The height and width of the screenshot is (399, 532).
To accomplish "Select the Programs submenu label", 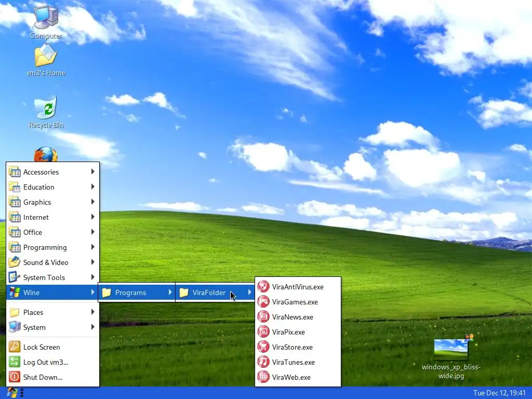I will (130, 293).
